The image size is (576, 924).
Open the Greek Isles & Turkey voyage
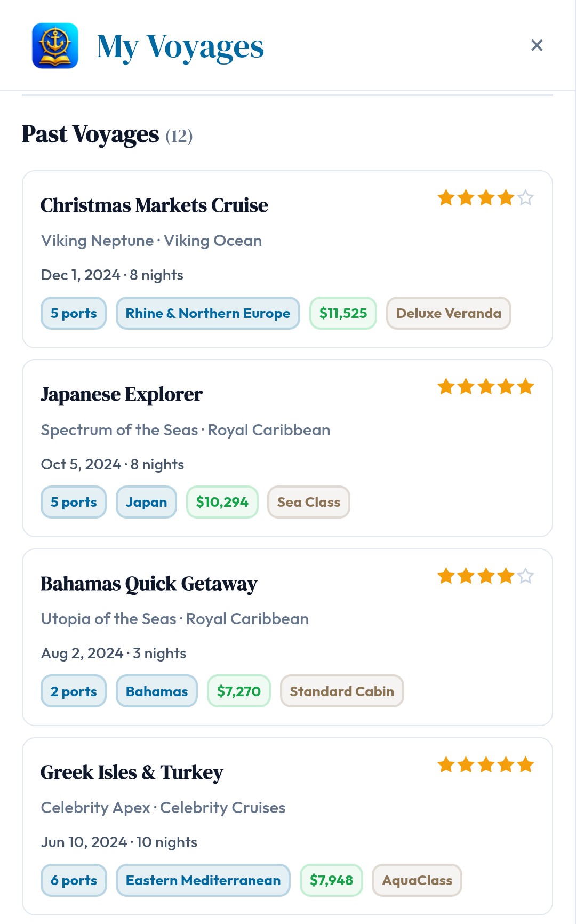tap(132, 773)
